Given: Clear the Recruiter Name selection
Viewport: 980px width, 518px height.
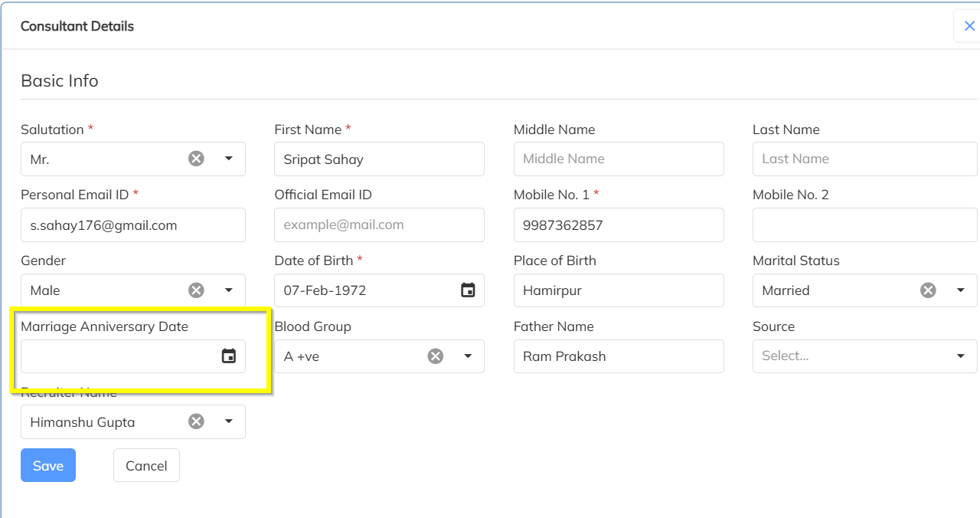Looking at the screenshot, I should [197, 421].
